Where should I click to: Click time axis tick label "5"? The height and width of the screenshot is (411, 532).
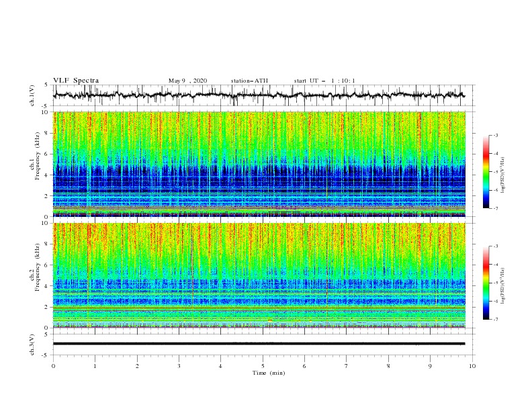click(263, 366)
